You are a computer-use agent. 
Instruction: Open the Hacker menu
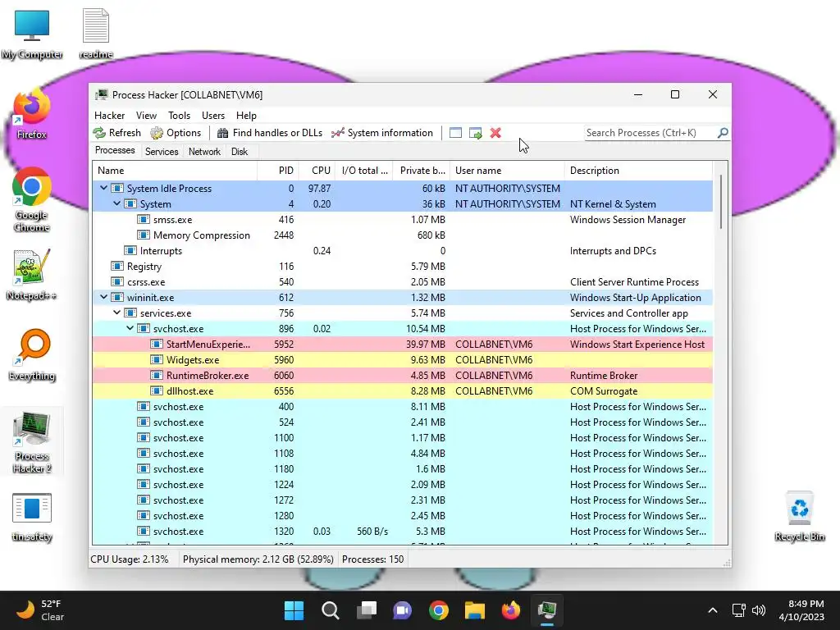pyautogui.click(x=109, y=115)
